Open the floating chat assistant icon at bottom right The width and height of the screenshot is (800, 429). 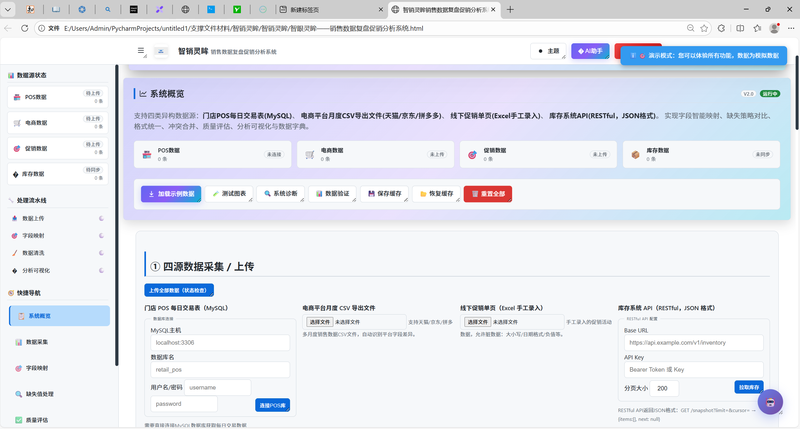pos(770,402)
